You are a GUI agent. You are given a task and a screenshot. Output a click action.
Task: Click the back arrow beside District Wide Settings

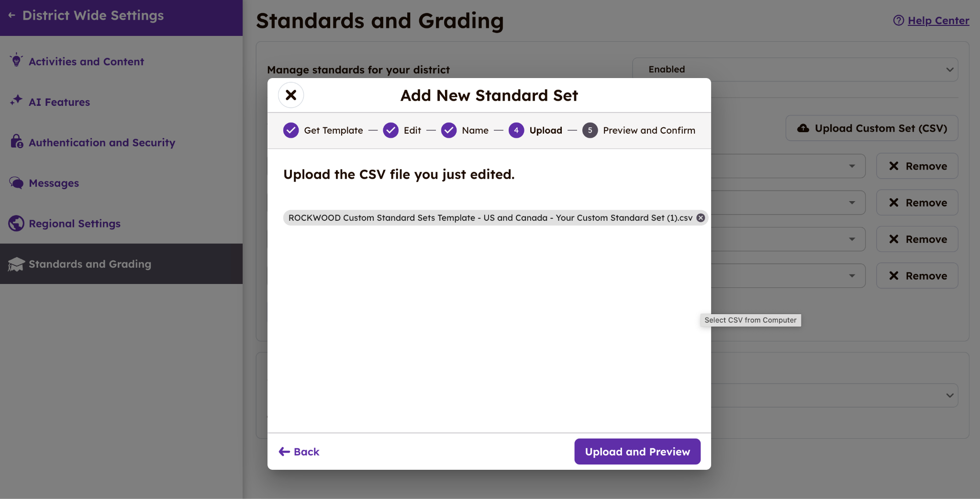tap(12, 15)
